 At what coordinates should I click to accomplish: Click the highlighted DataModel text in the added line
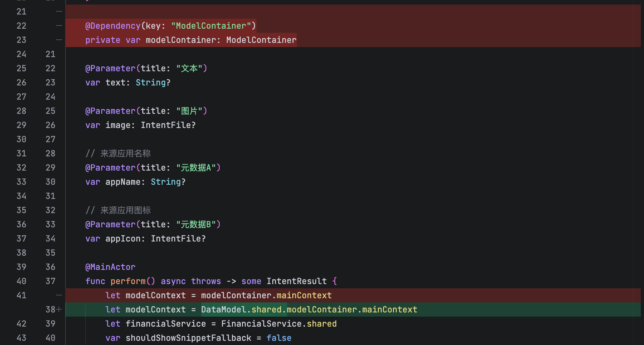pyautogui.click(x=224, y=310)
